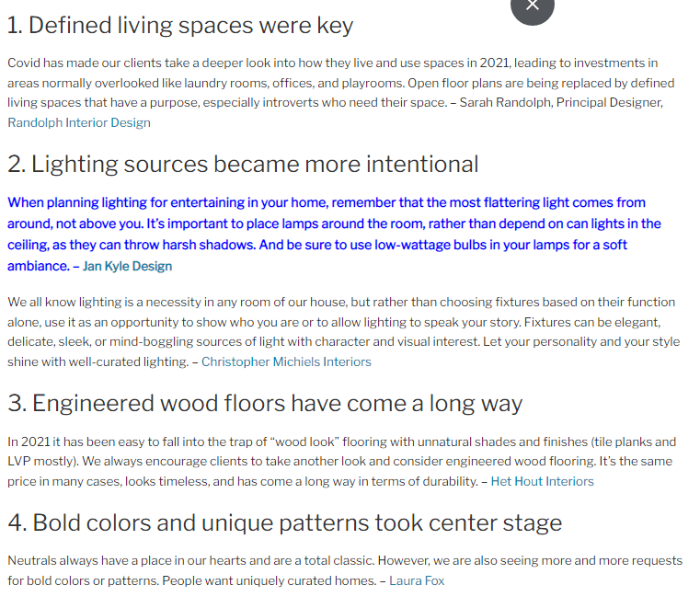Click the text 'LVP mostly' in parentheses

pos(43,461)
